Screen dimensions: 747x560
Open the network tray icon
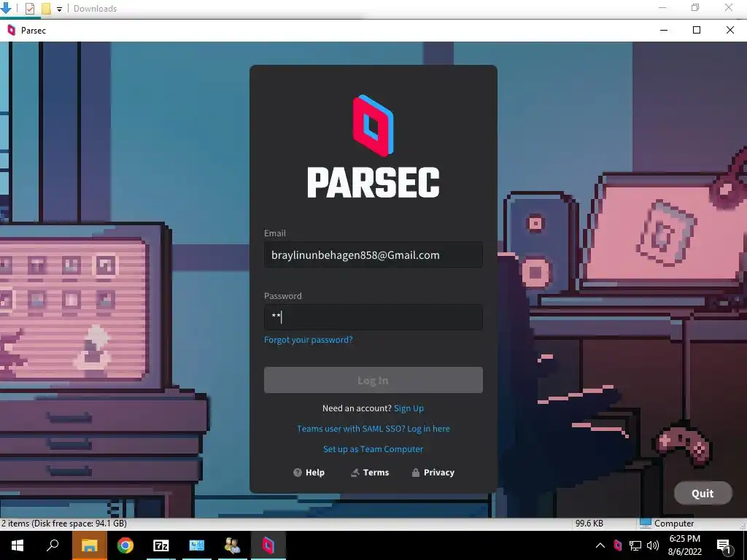pos(635,545)
